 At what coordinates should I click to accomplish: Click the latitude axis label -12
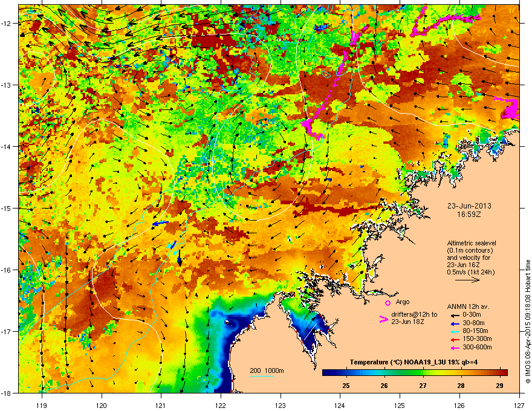[x=6, y=24]
